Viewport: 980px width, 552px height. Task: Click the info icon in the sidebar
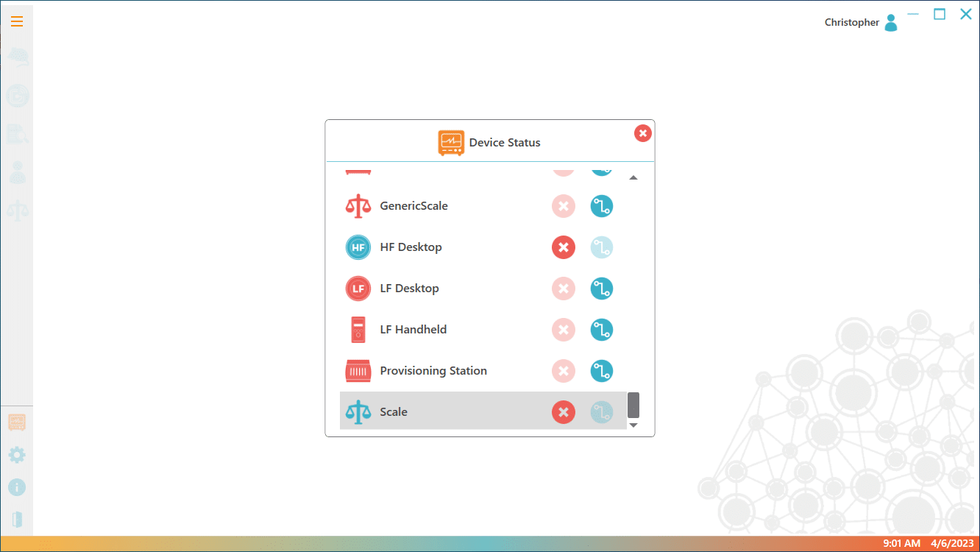pyautogui.click(x=17, y=487)
